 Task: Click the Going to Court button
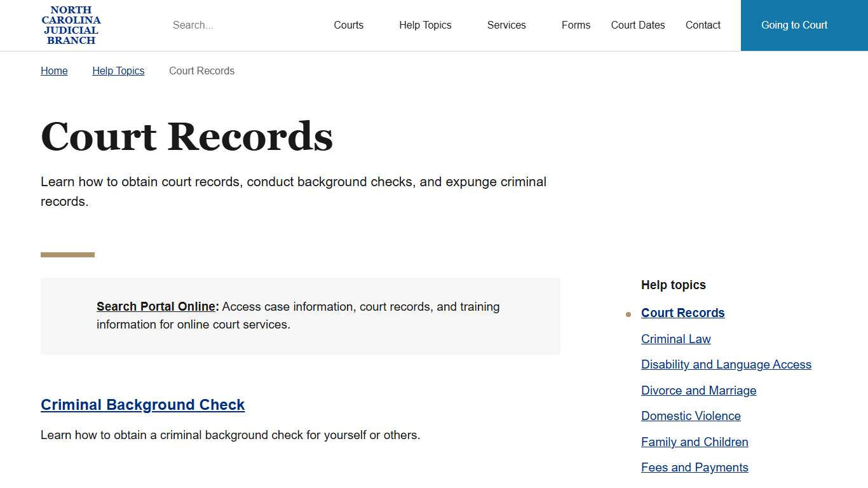794,25
